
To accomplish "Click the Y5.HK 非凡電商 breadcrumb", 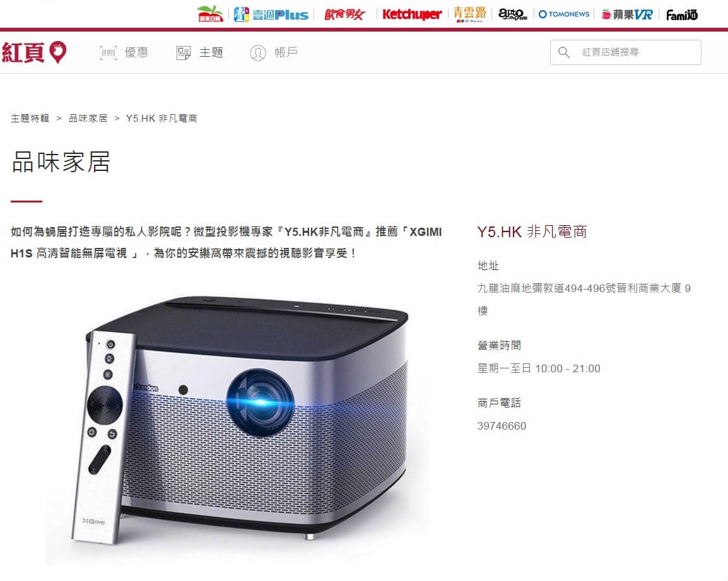I will [x=161, y=119].
